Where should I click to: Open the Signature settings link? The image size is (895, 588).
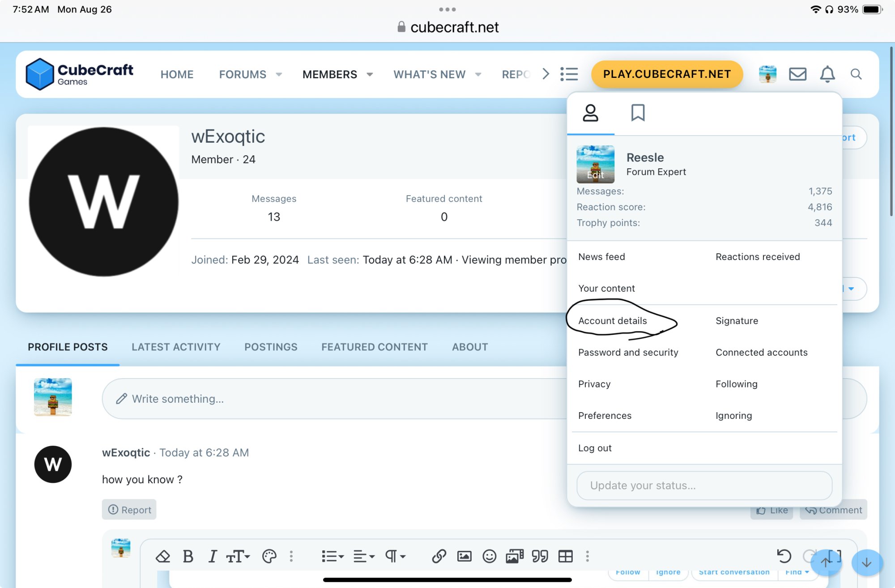tap(737, 321)
